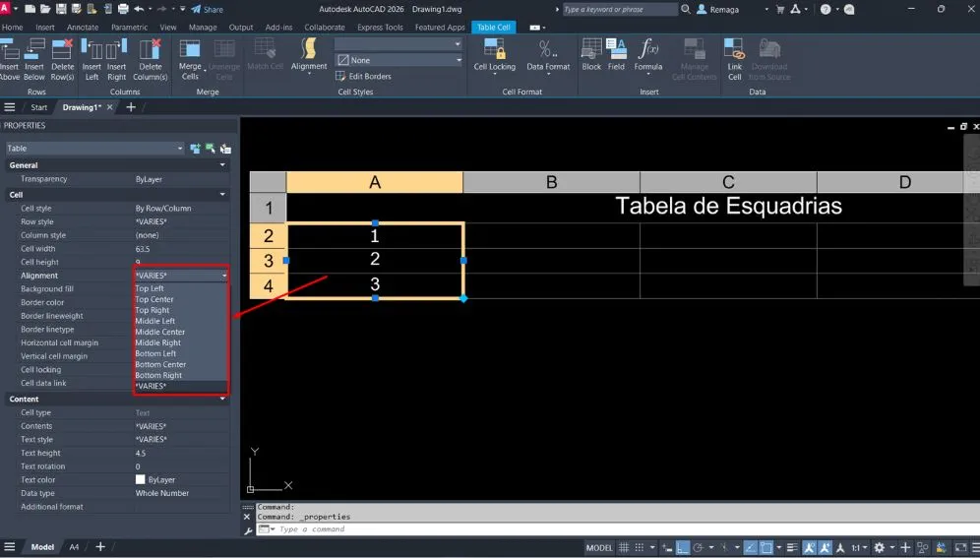Image resolution: width=980 pixels, height=558 pixels.
Task: Toggle Object Snap in the status bar
Action: pyautogui.click(x=766, y=548)
